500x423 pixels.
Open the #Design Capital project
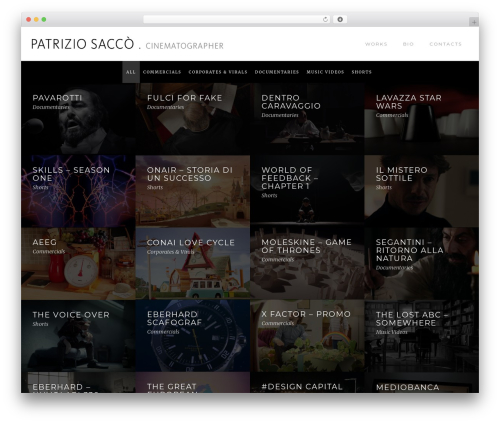point(307,383)
